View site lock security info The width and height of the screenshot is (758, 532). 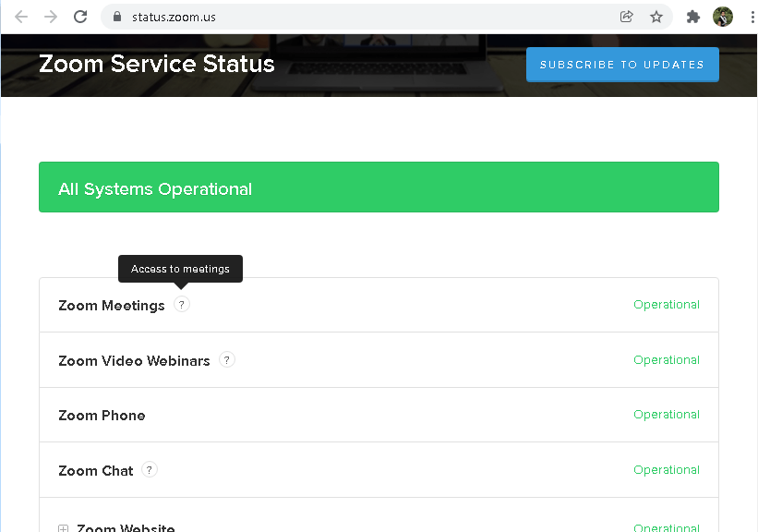click(x=116, y=17)
